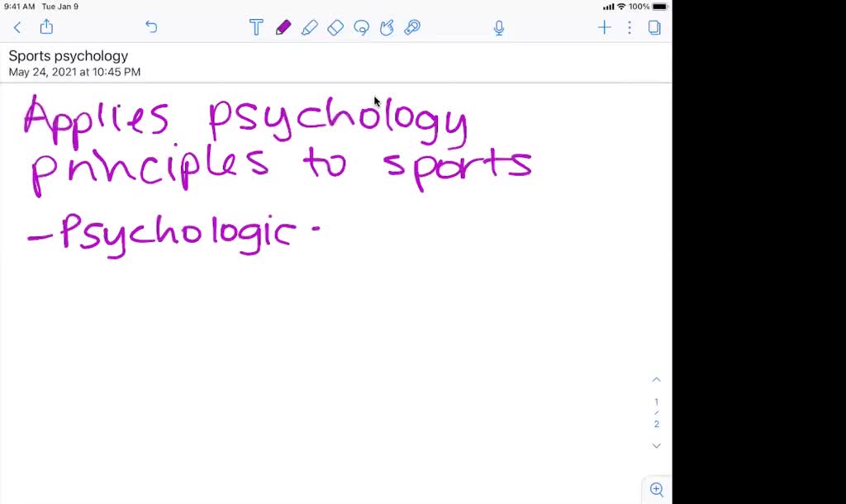Expand the next page with the down chevron
This screenshot has width=846, height=504.
(x=656, y=445)
